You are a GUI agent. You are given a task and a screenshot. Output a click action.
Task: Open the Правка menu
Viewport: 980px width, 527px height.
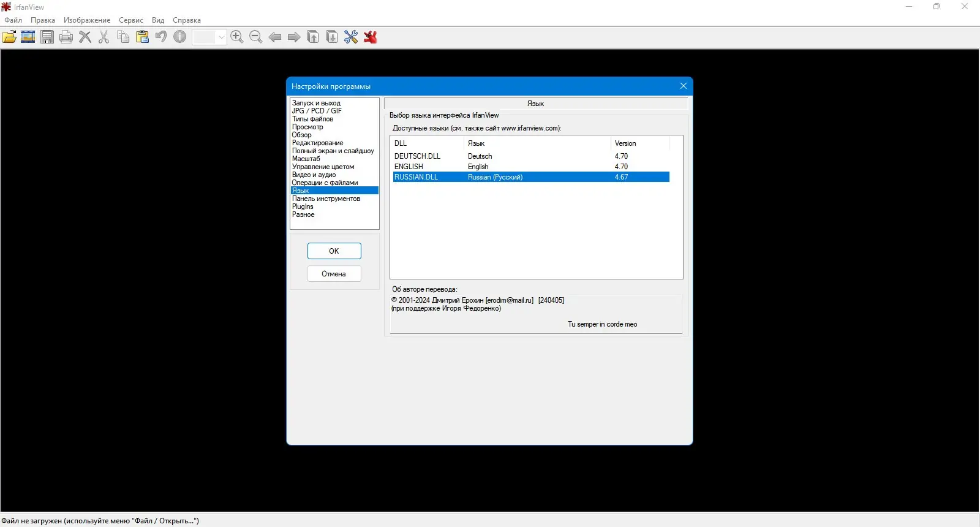click(43, 20)
